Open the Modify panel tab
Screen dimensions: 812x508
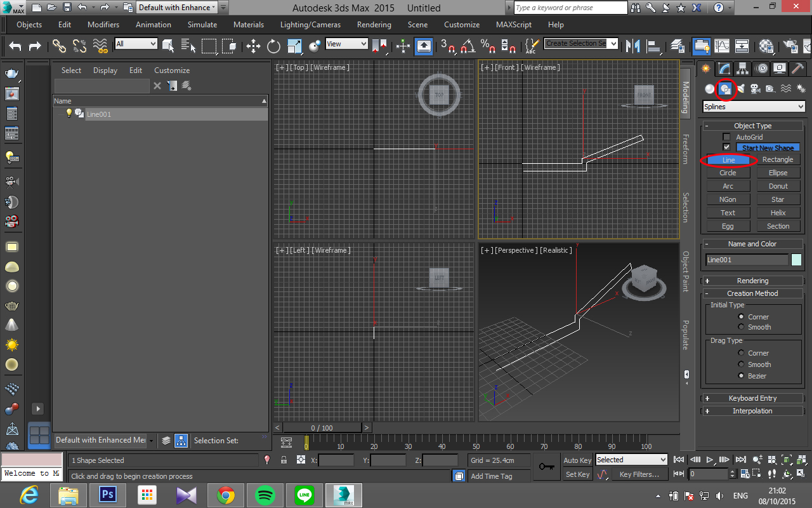point(723,68)
